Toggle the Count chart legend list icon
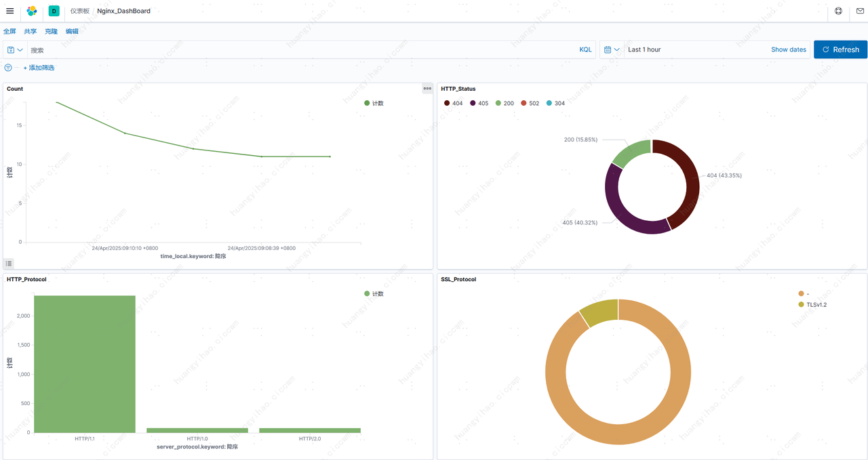The width and height of the screenshot is (868, 460). click(x=9, y=264)
